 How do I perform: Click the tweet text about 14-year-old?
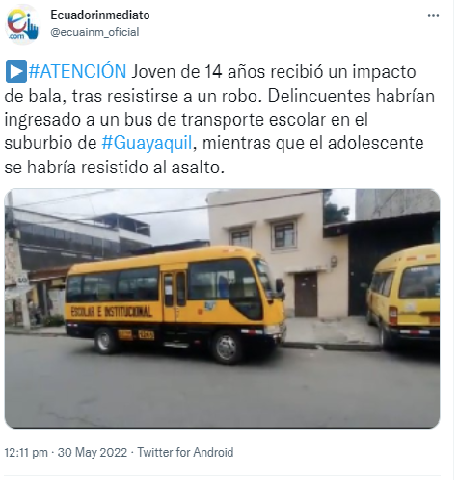tap(220, 119)
